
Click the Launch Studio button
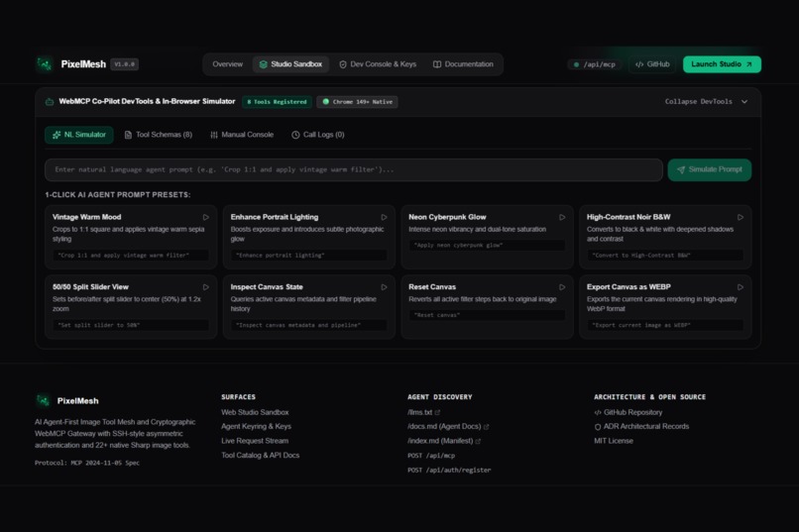coord(722,64)
